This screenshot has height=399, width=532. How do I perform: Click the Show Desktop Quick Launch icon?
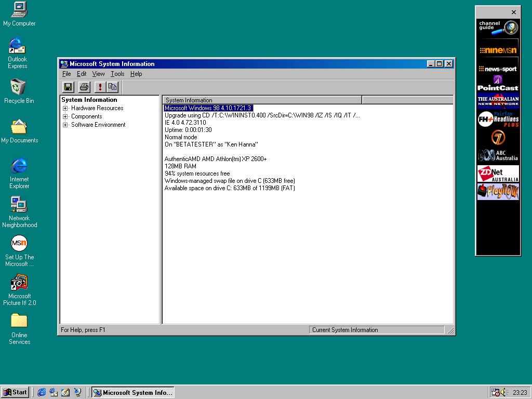(x=65, y=392)
